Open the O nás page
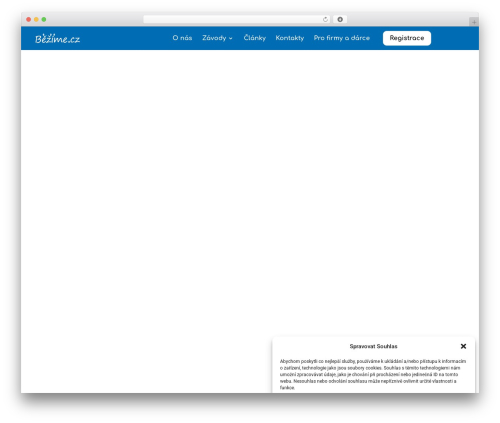500x423 pixels. tap(182, 38)
